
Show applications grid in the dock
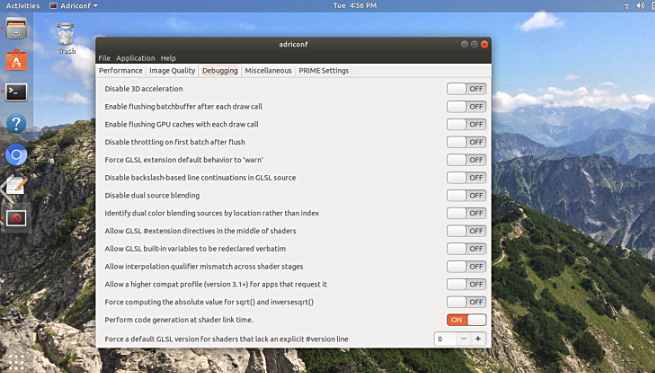coord(15,361)
